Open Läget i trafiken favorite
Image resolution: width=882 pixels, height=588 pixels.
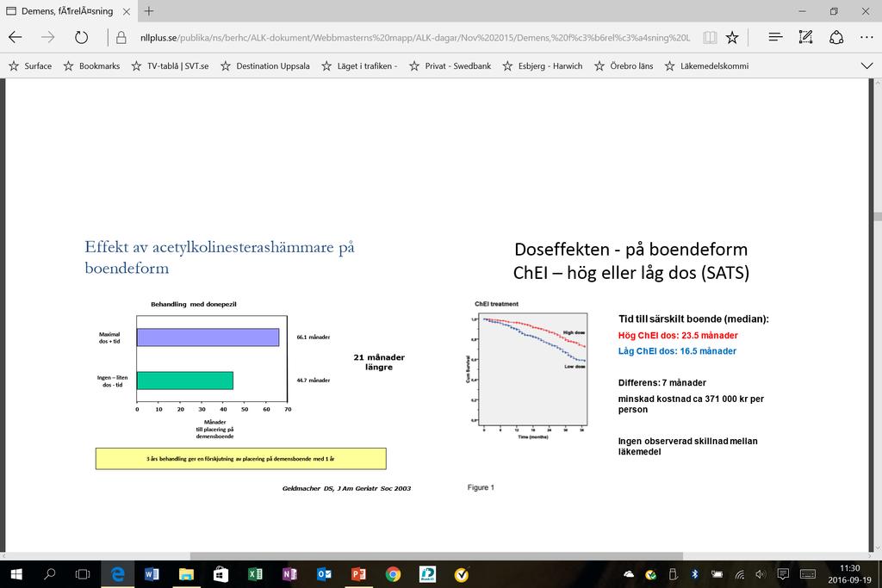[x=359, y=65]
